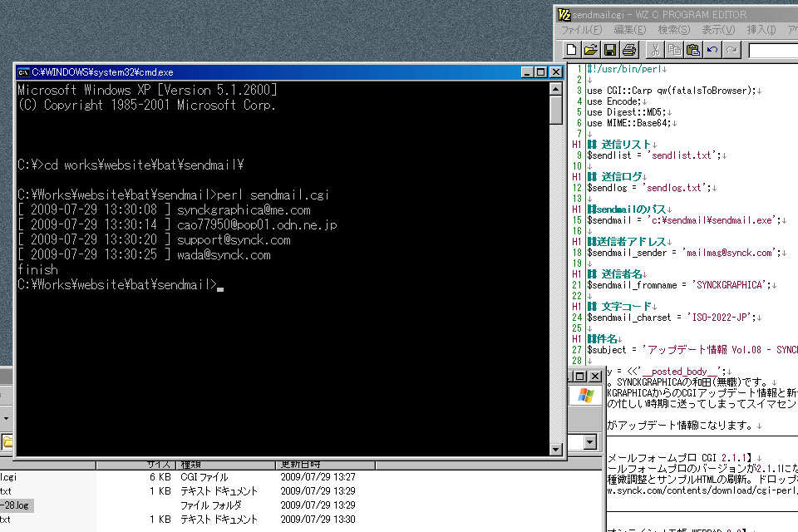Click the search input field in WZ toolbar

click(774, 51)
